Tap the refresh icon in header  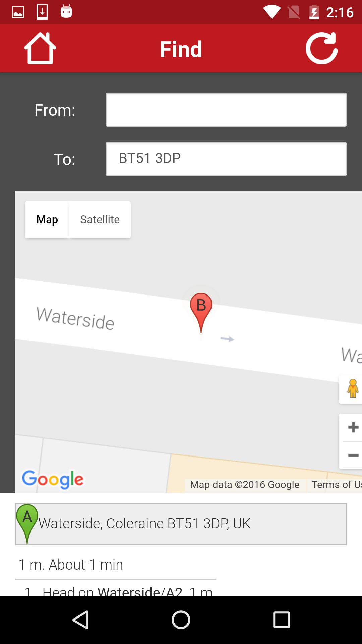(x=322, y=48)
